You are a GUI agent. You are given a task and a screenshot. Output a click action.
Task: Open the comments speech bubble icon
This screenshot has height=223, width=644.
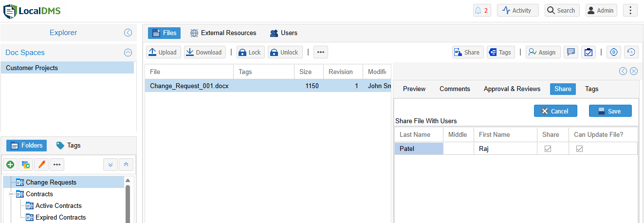click(571, 52)
